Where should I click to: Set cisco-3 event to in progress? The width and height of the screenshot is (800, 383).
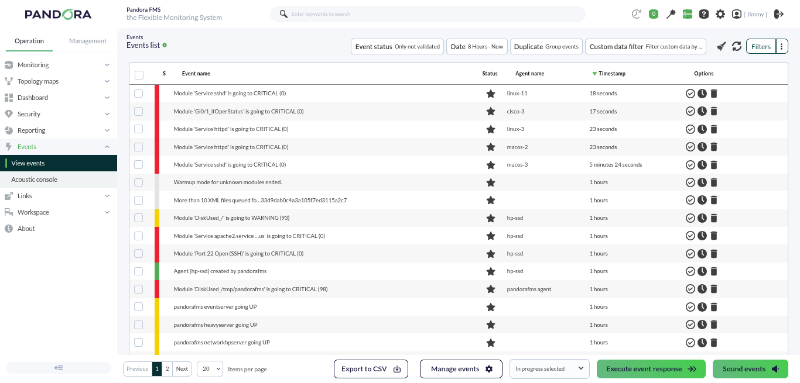[x=702, y=111]
